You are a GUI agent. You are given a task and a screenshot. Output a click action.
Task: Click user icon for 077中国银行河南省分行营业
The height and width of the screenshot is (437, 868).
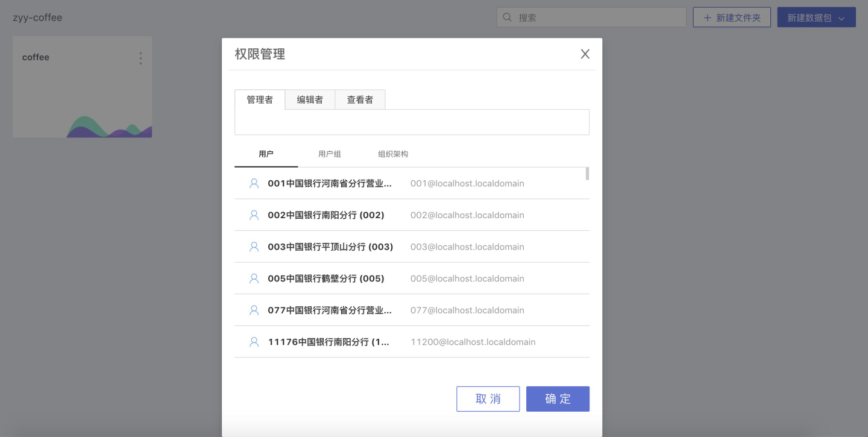click(x=254, y=310)
